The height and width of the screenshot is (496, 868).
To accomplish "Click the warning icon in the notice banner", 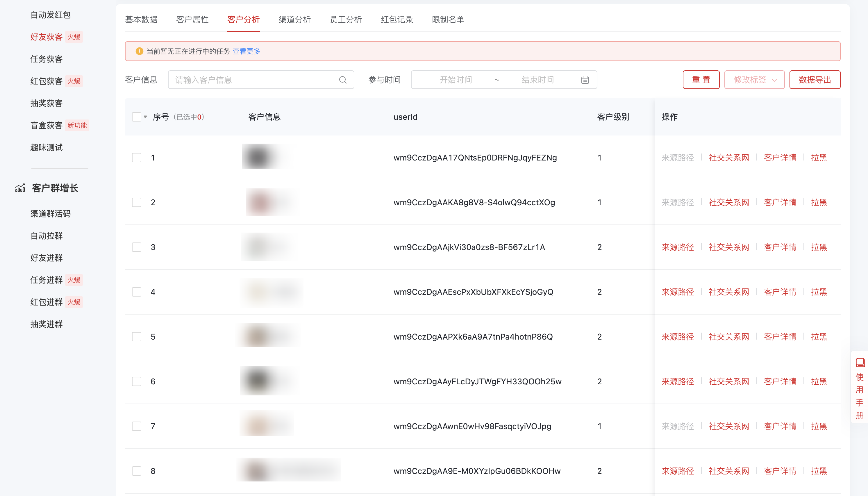I will (139, 51).
